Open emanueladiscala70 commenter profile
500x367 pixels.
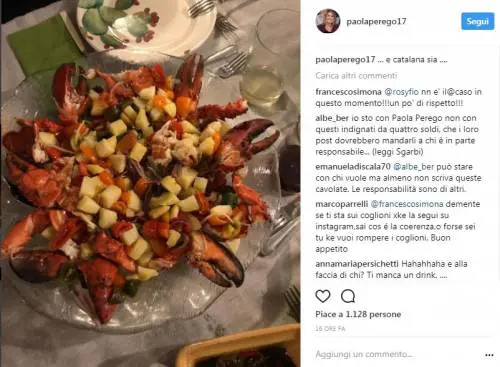[353, 166]
